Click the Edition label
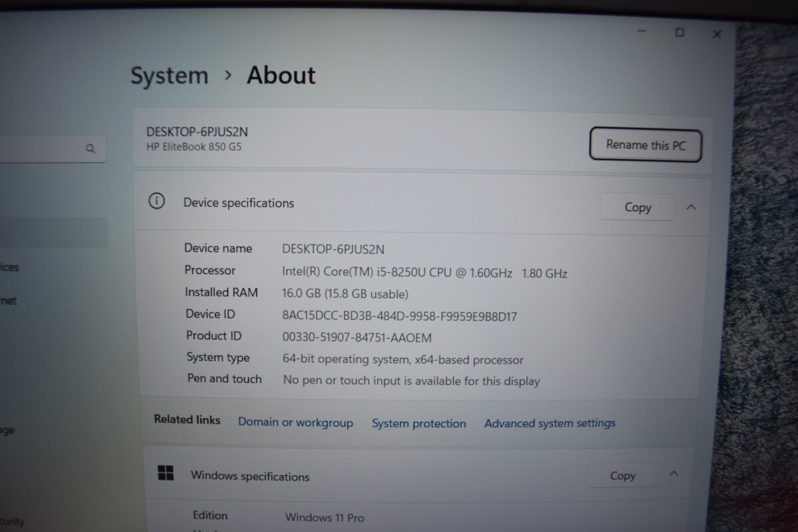 [210, 515]
